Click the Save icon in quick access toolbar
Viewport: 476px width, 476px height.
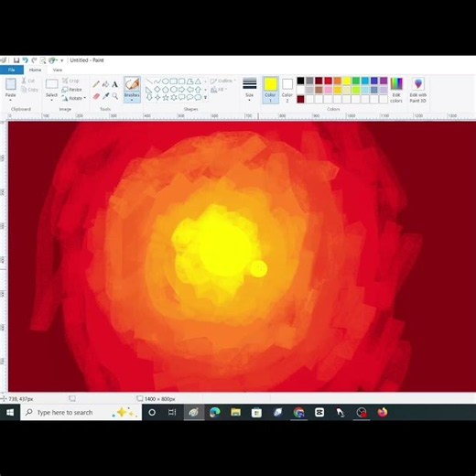[x=16, y=60]
